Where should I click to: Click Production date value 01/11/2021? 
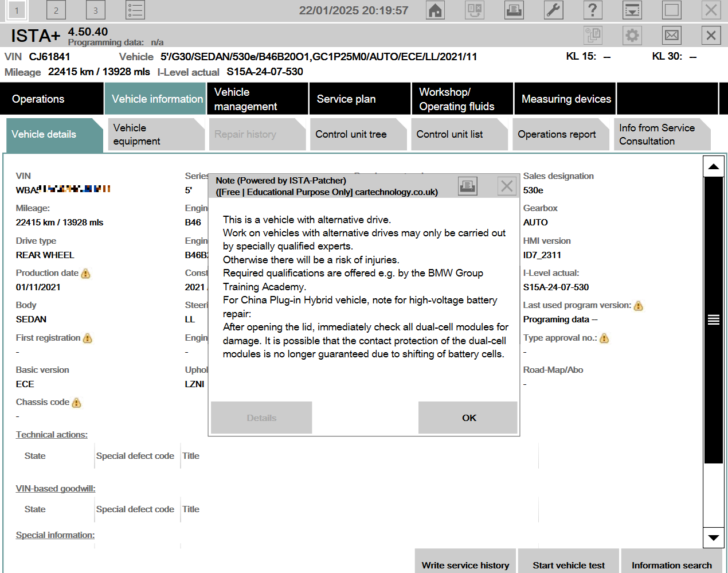pos(38,287)
